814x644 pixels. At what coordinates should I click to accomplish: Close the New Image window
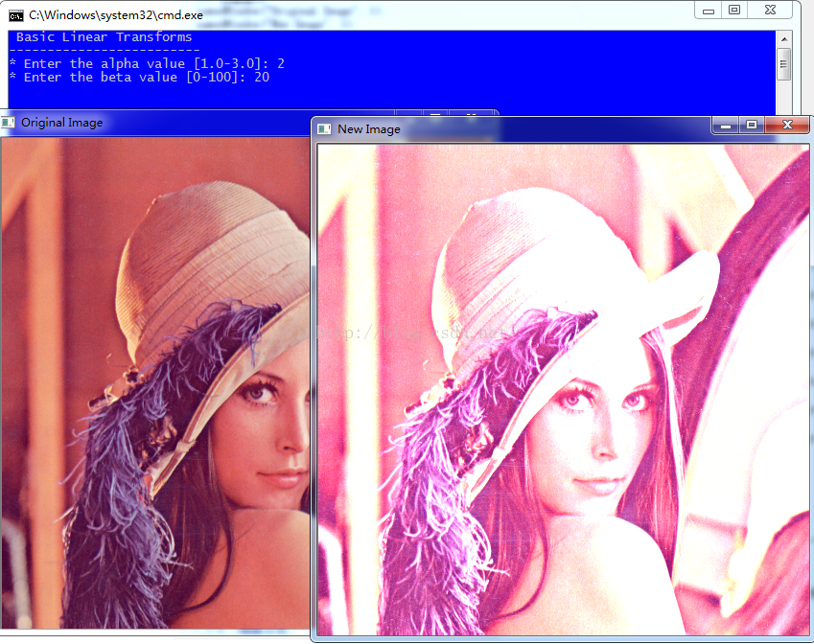pos(787,126)
